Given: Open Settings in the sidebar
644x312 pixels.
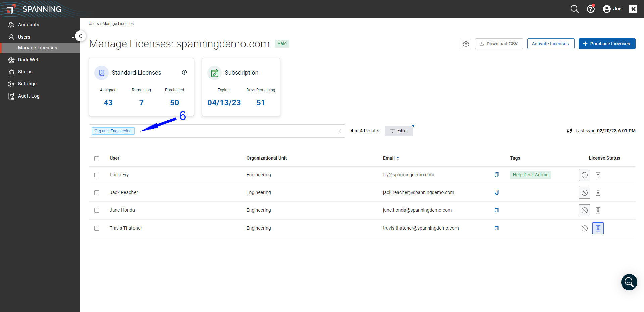Looking at the screenshot, I should pos(40,84).
